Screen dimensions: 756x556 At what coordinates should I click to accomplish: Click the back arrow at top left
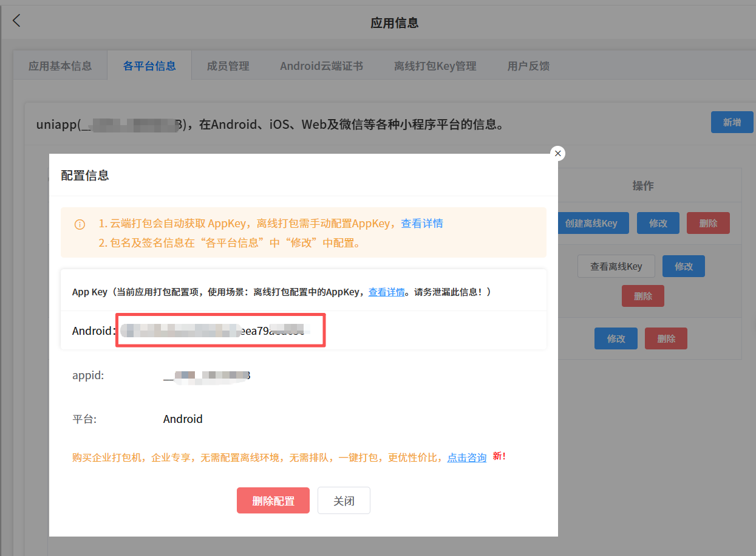[x=16, y=20]
